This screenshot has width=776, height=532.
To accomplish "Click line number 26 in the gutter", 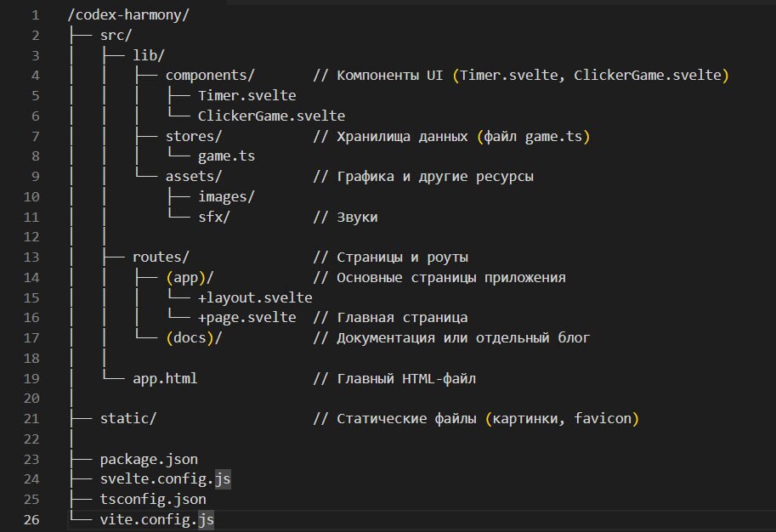I will [31, 519].
